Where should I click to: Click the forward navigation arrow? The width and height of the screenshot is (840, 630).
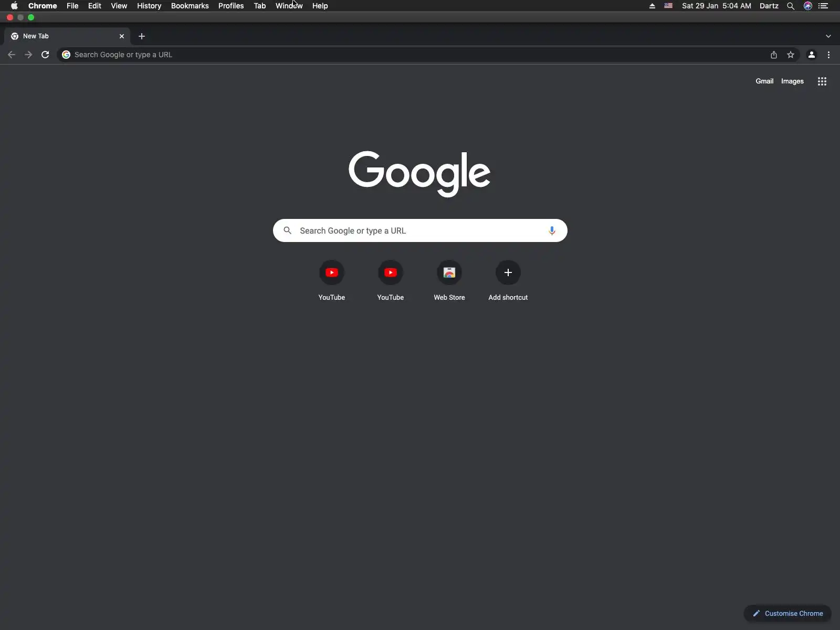[x=28, y=55]
